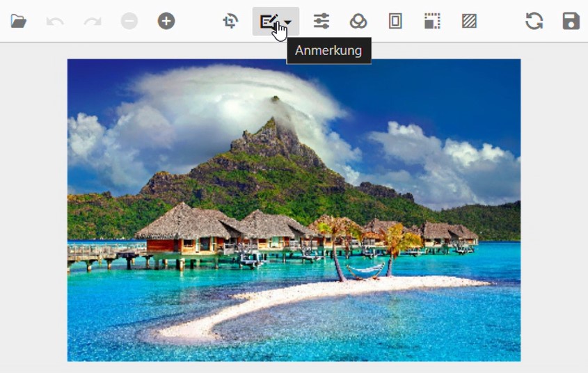
Task: Expand the annotation tool dropdown arrow
Action: click(x=288, y=22)
